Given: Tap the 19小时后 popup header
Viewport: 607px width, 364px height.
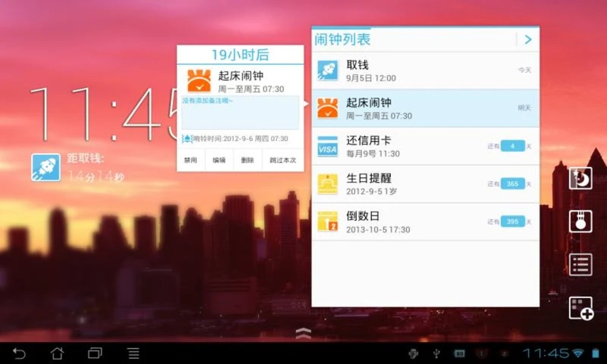Looking at the screenshot, I should pyautogui.click(x=240, y=55).
